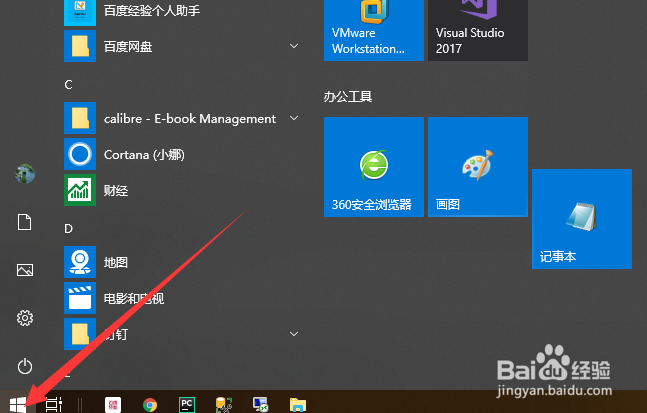Open the Visual Studio 2017 tile
The image size is (647, 413).
478,30
